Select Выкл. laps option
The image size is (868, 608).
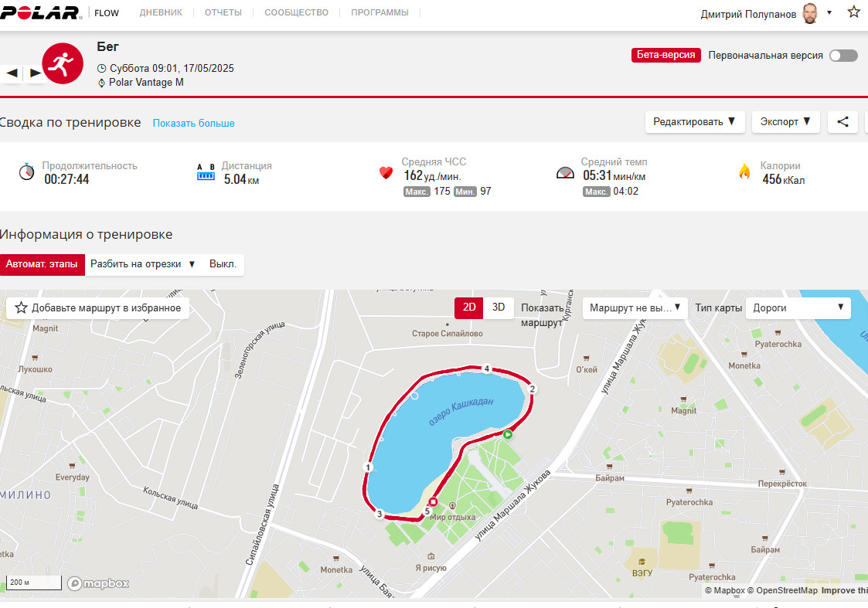click(223, 264)
